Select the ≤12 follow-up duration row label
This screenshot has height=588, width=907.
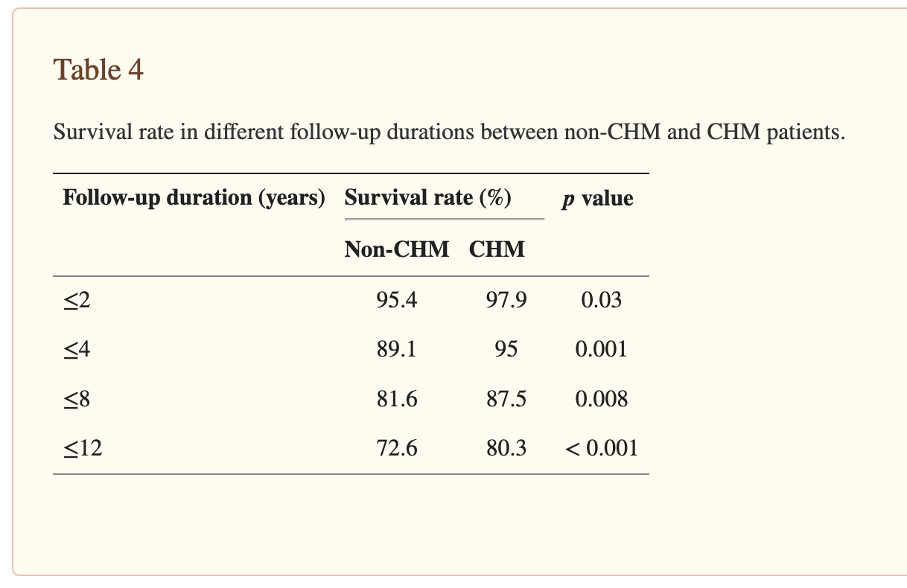click(x=82, y=448)
